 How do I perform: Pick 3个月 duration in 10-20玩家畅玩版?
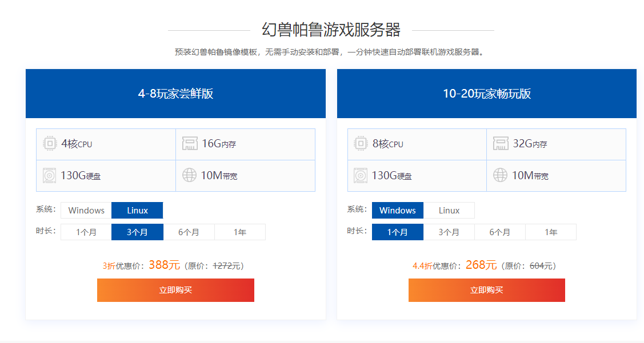(449, 232)
